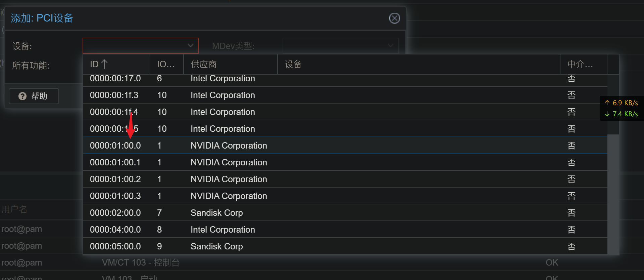Click the IOMMU group column header
Image resolution: width=644 pixels, height=280 pixels.
[x=166, y=64]
